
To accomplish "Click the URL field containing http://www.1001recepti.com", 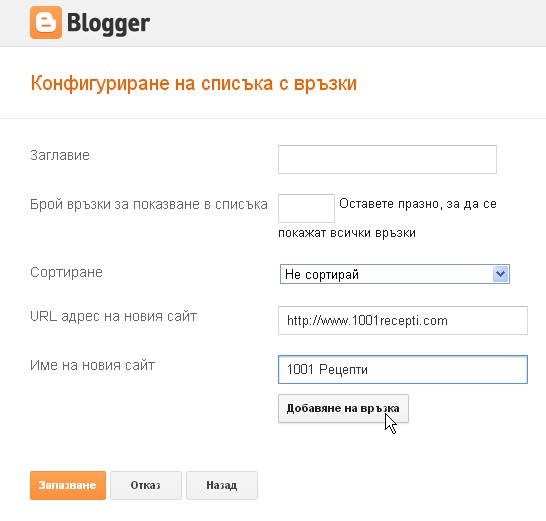I will pos(403,320).
